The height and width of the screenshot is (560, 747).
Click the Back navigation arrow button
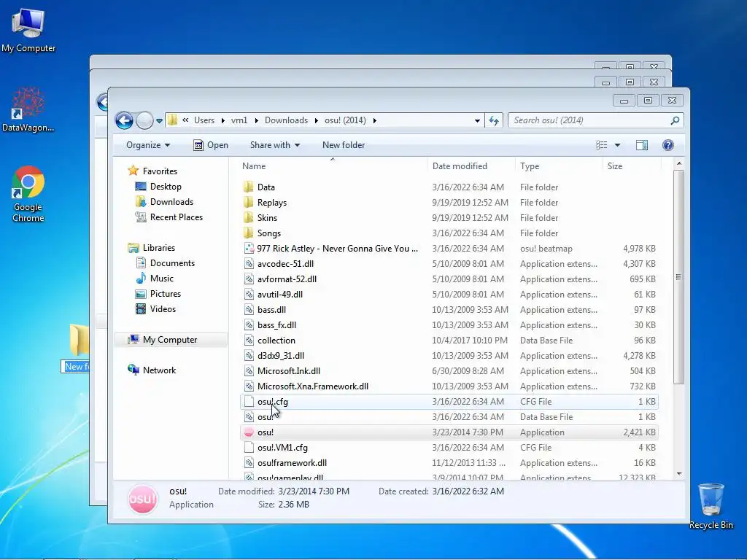[124, 120]
